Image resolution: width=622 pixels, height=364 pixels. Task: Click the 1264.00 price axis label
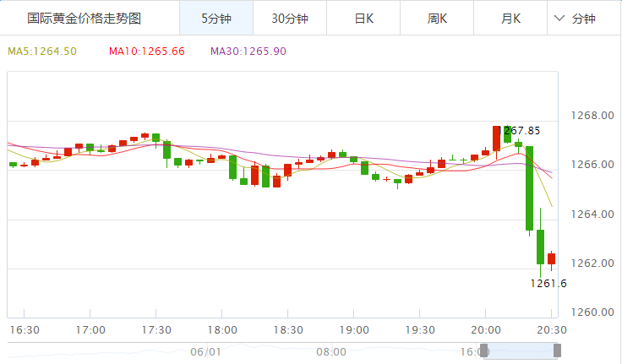pyautogui.click(x=592, y=215)
